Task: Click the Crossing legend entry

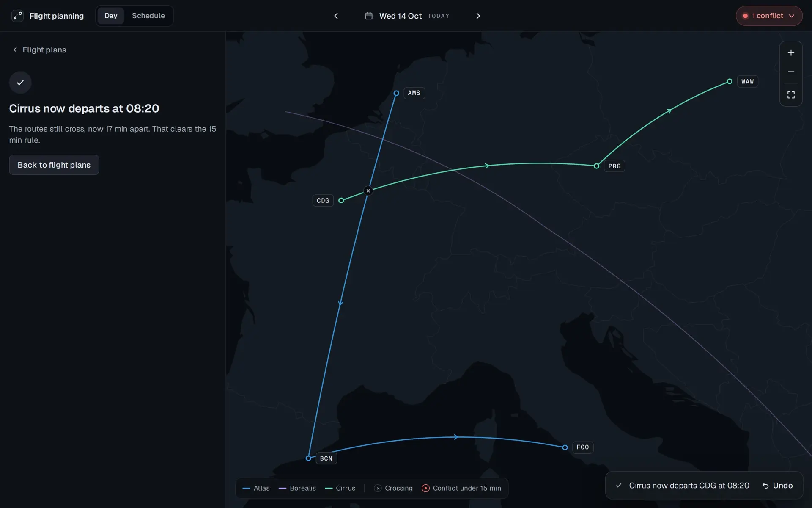Action: pyautogui.click(x=393, y=488)
